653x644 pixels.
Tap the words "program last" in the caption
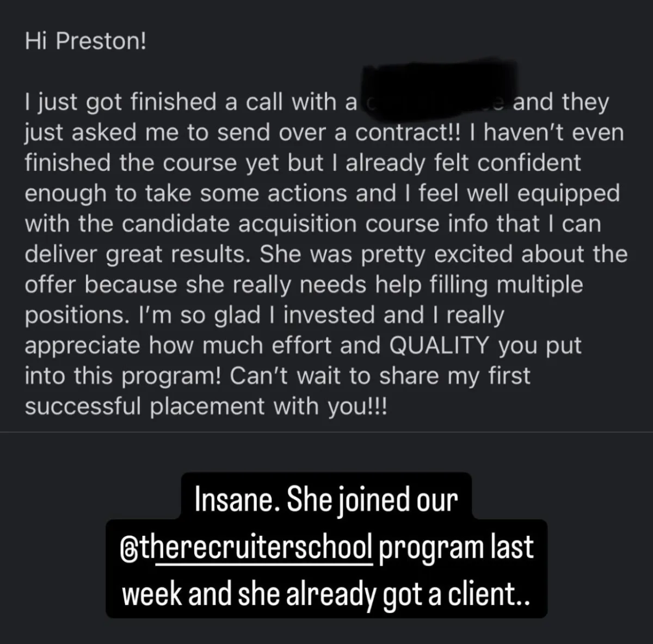coord(456,547)
